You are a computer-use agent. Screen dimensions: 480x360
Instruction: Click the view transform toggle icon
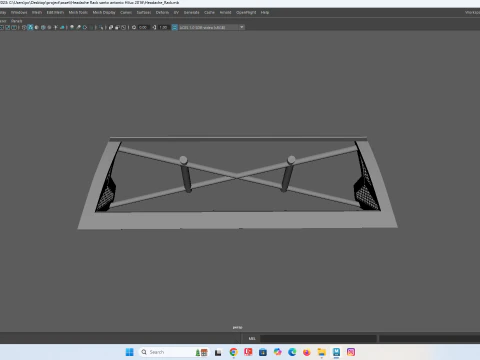pos(174,27)
